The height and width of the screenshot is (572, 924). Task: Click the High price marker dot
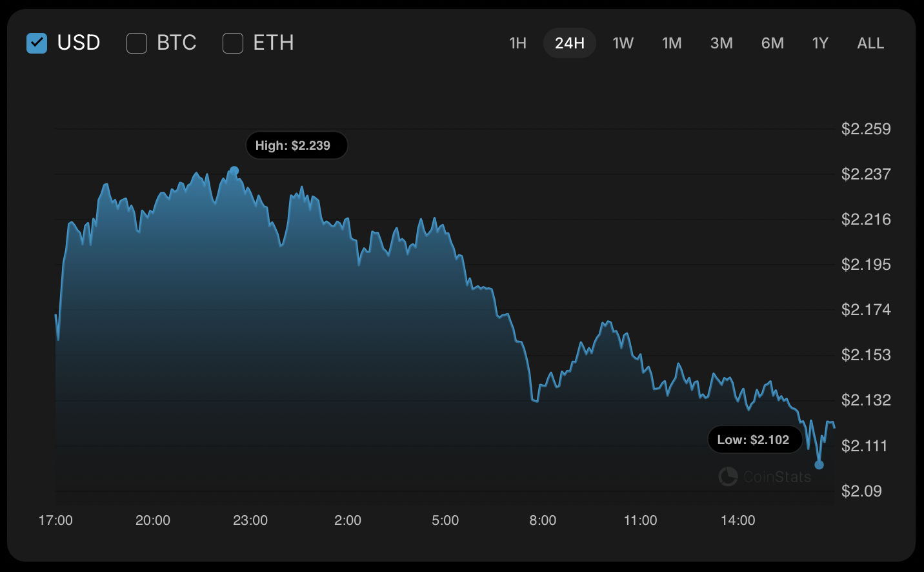tap(234, 171)
